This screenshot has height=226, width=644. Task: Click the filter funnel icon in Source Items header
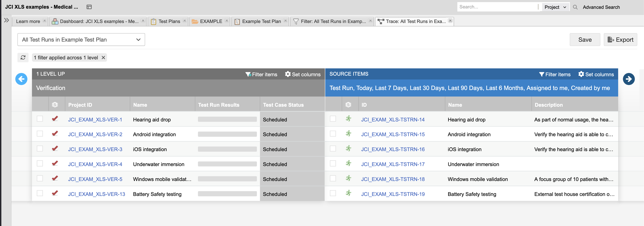pos(542,74)
